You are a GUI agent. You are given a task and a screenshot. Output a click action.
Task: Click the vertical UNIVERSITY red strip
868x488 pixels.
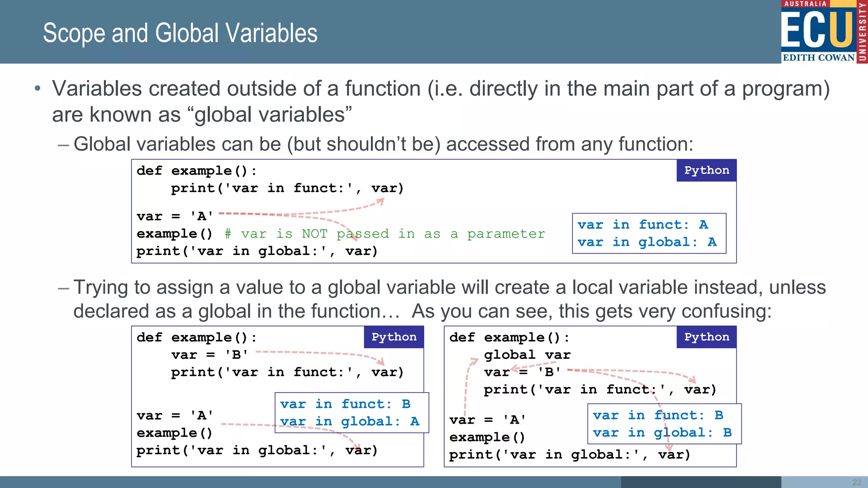pyautogui.click(x=862, y=32)
